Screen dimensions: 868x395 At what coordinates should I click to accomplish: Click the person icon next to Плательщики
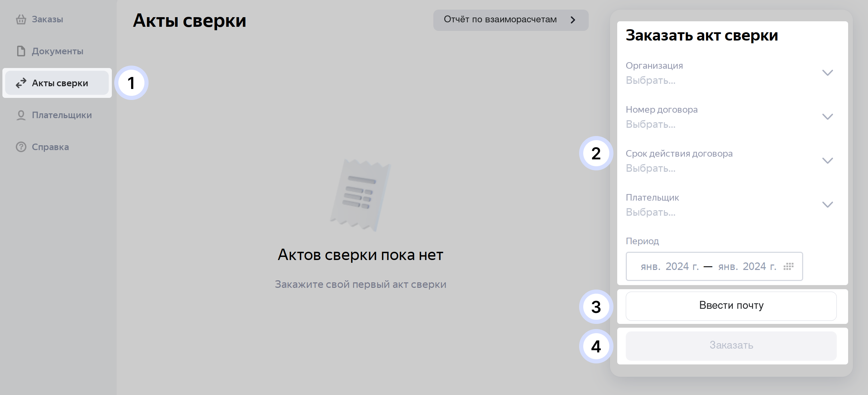click(21, 115)
